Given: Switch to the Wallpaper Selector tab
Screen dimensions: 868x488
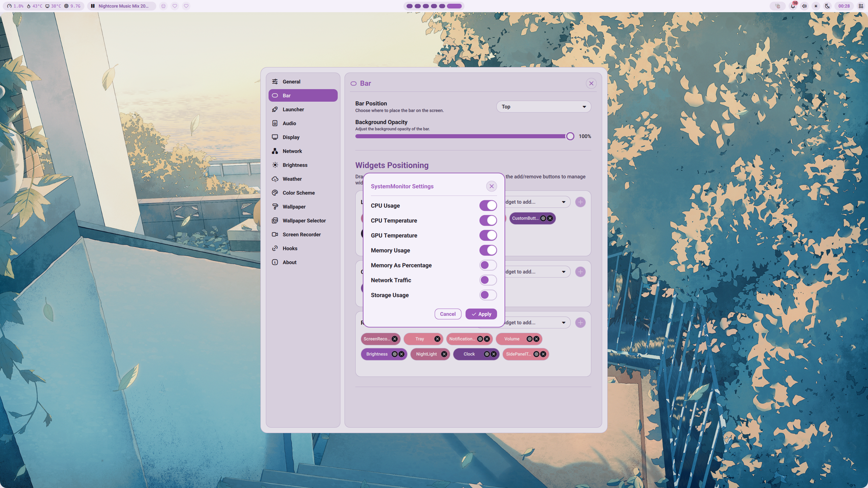Looking at the screenshot, I should 304,221.
